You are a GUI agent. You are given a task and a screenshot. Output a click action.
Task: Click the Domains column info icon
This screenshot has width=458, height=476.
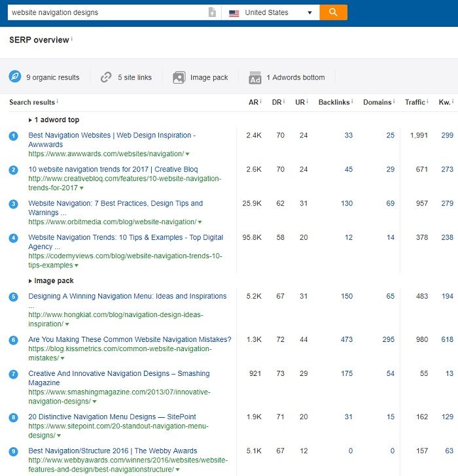click(394, 101)
